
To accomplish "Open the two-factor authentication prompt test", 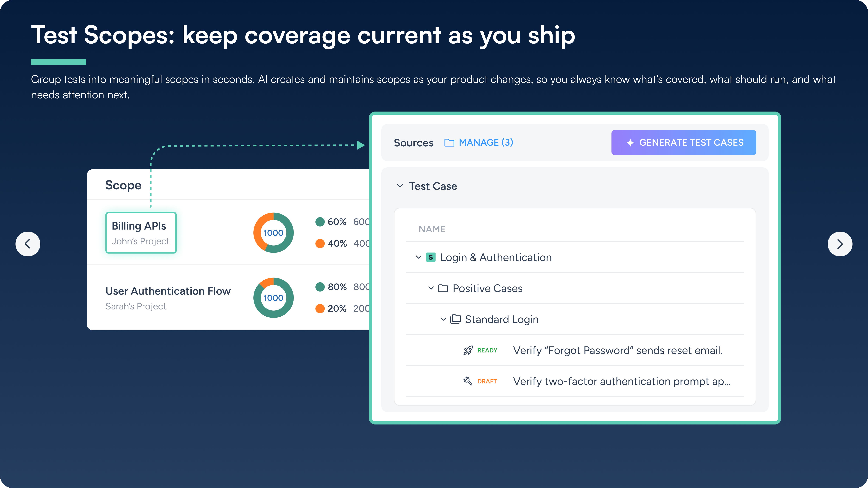I will click(x=621, y=381).
